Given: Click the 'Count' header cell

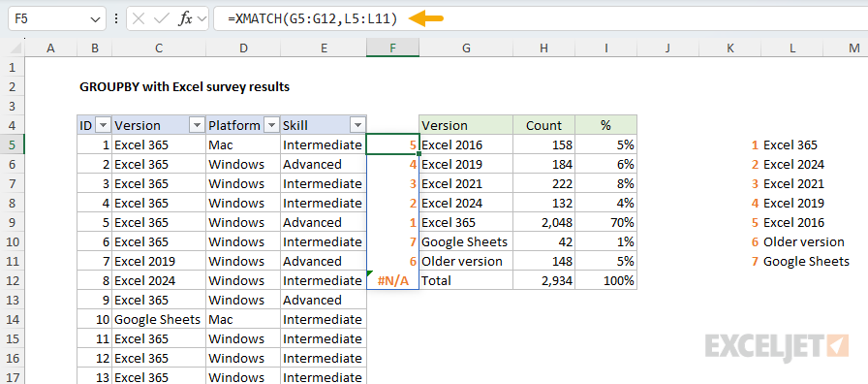Looking at the screenshot, I should [544, 125].
